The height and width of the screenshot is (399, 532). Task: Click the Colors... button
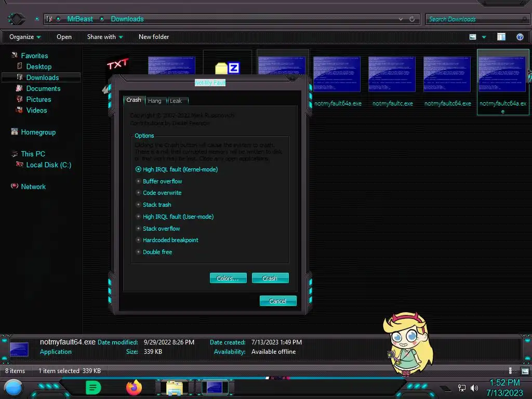click(x=228, y=278)
